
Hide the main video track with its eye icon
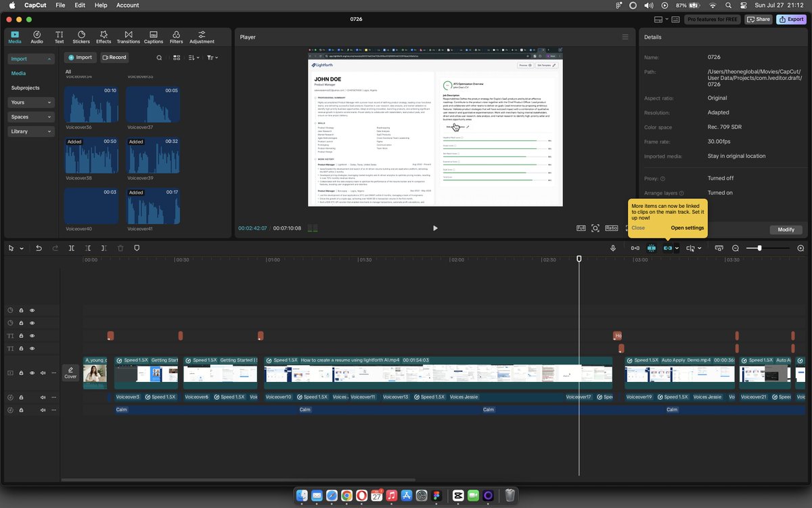tap(32, 373)
